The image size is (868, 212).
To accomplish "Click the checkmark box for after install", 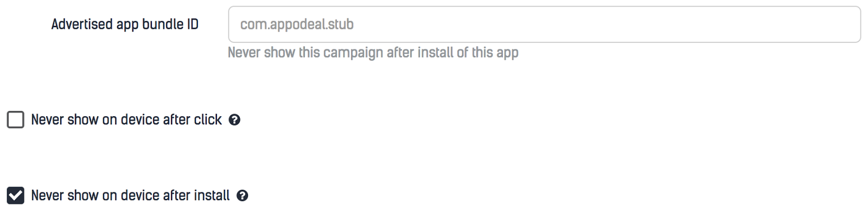I will click(x=15, y=196).
